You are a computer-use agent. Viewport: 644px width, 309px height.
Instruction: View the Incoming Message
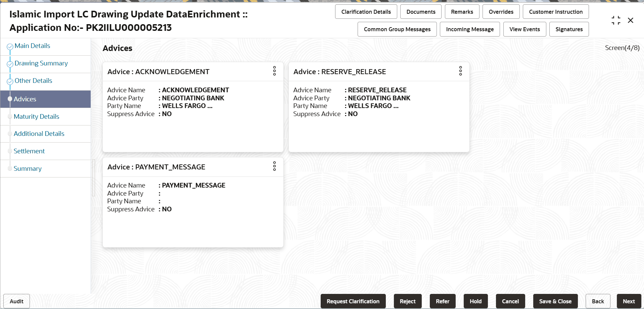point(470,29)
